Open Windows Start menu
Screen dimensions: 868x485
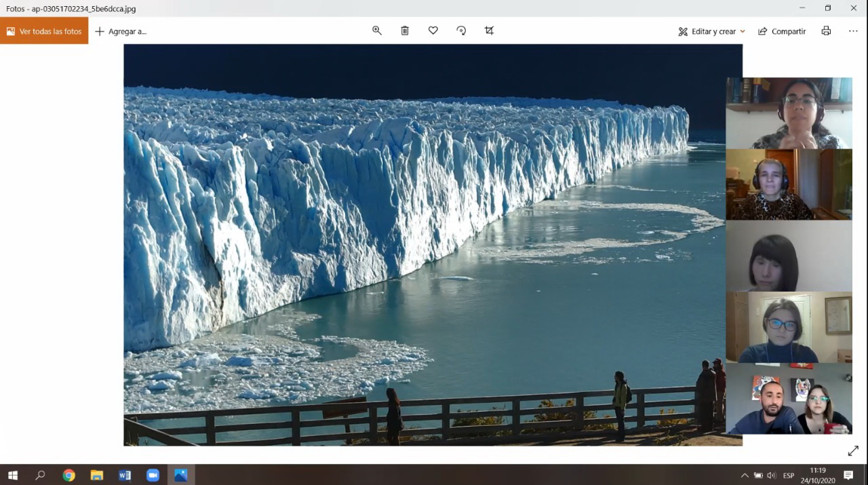(12, 475)
